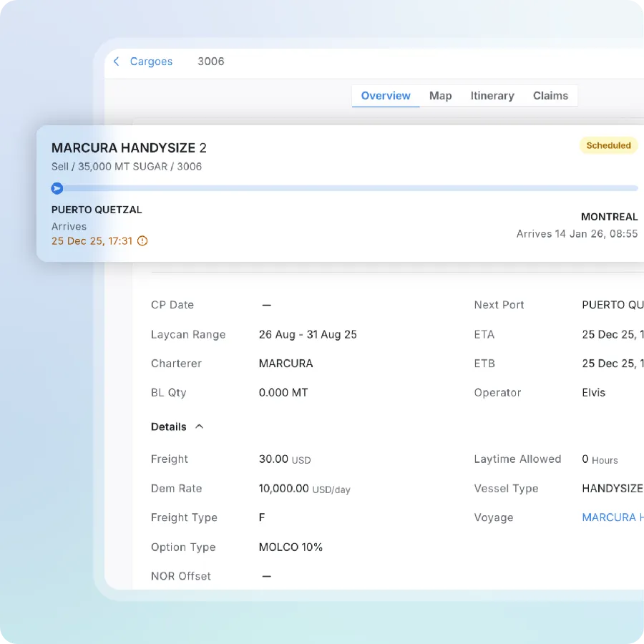Click along the voyage progress bar
This screenshot has width=644, height=644.
click(343, 188)
